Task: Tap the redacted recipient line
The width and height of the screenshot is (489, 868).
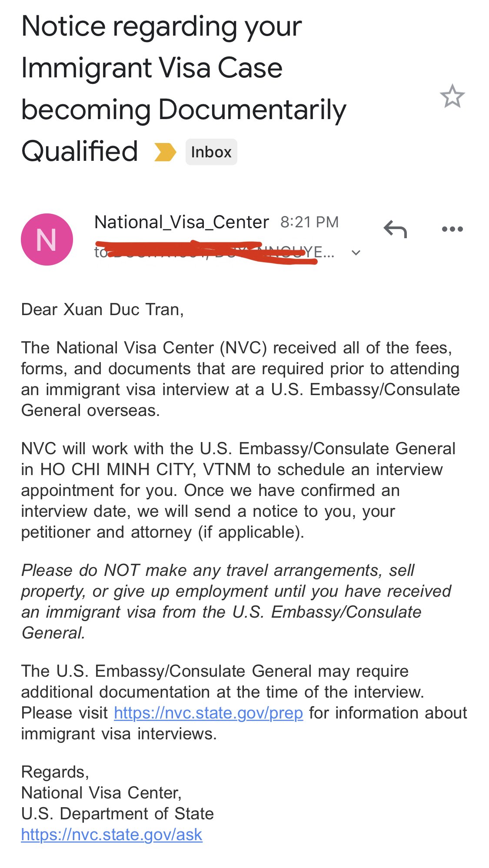Action: [x=214, y=252]
